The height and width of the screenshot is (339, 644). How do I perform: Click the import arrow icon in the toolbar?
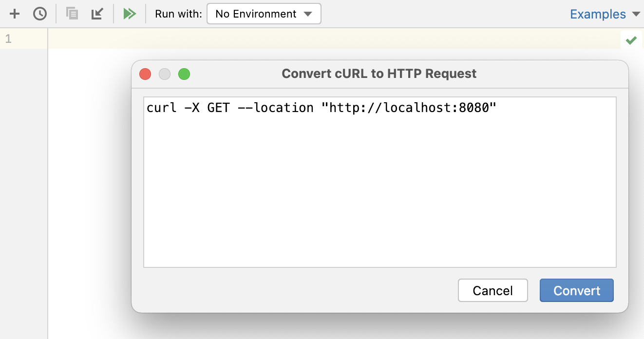pyautogui.click(x=97, y=14)
